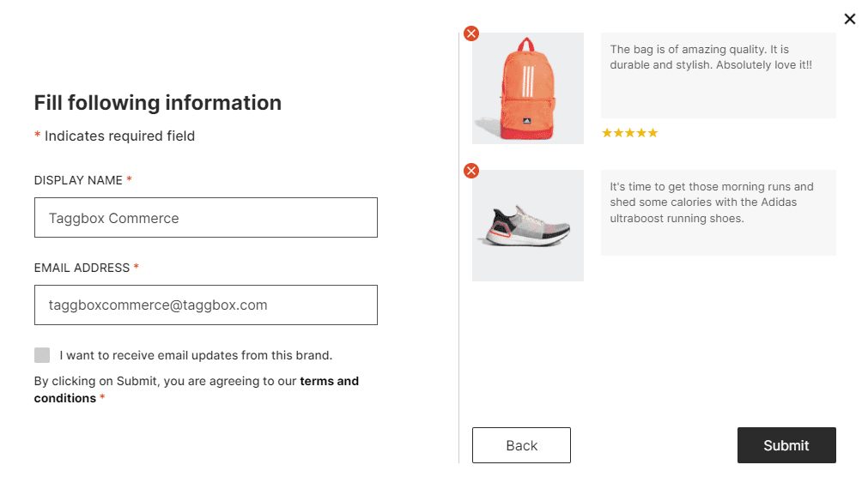The image size is (868, 495).
Task: Go back with the Back button
Action: tap(521, 445)
